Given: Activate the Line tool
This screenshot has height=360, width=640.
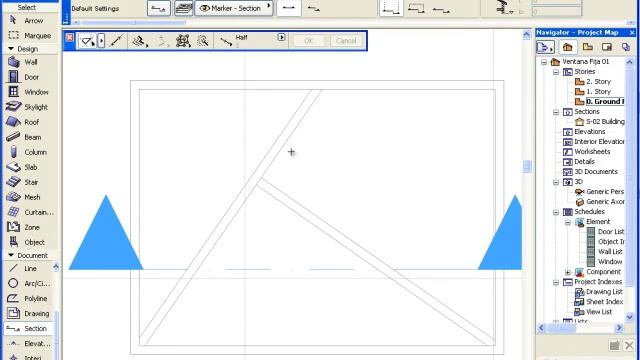Looking at the screenshot, I should 23,268.
